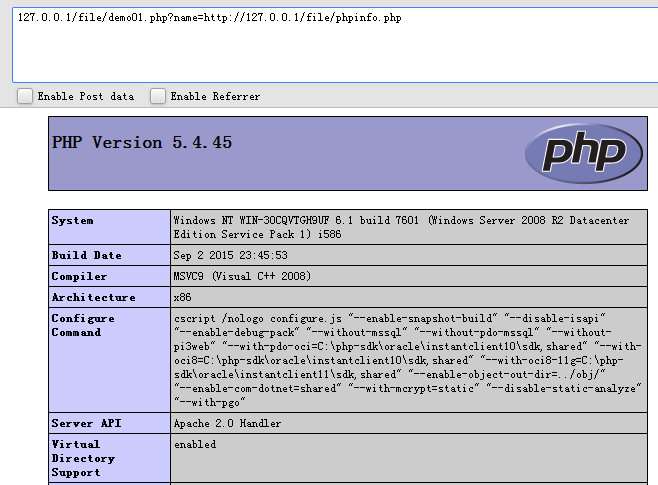Click the Windows NT system description value
Image resolution: width=658 pixels, height=485 pixels.
(x=402, y=227)
